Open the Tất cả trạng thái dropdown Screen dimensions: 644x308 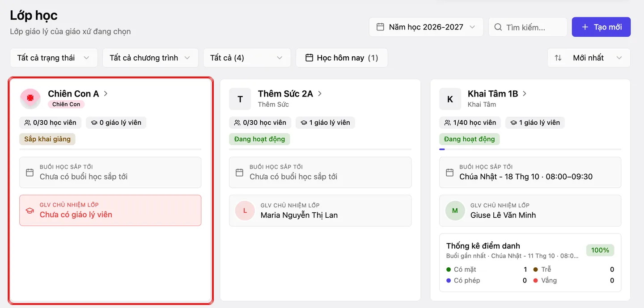54,58
